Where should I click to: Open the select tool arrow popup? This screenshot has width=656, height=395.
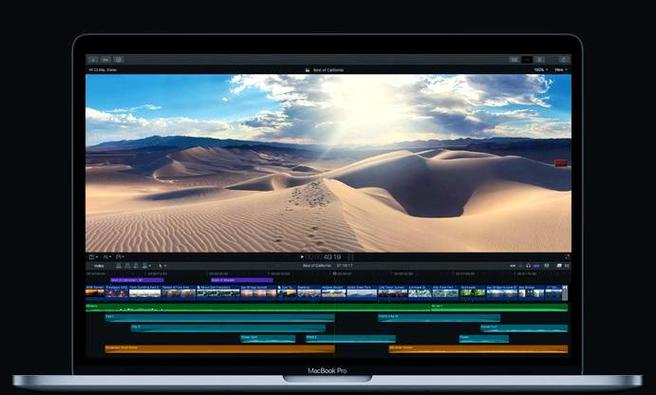(161, 266)
